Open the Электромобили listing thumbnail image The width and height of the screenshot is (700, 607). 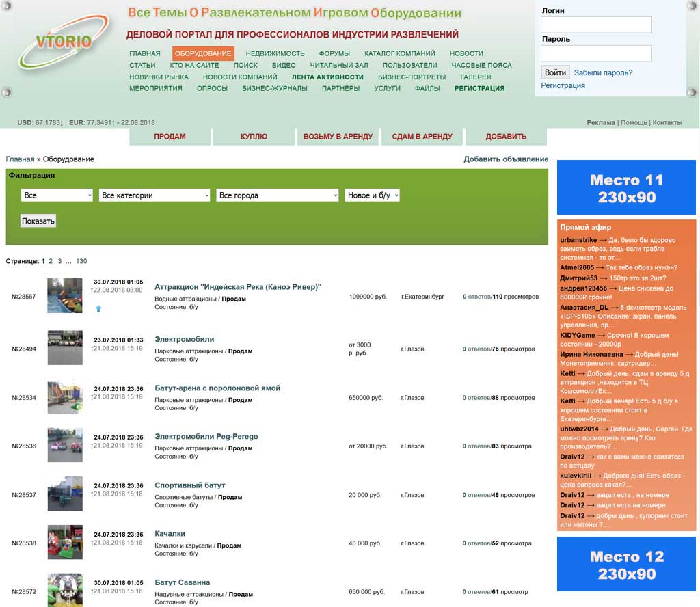pyautogui.click(x=65, y=348)
